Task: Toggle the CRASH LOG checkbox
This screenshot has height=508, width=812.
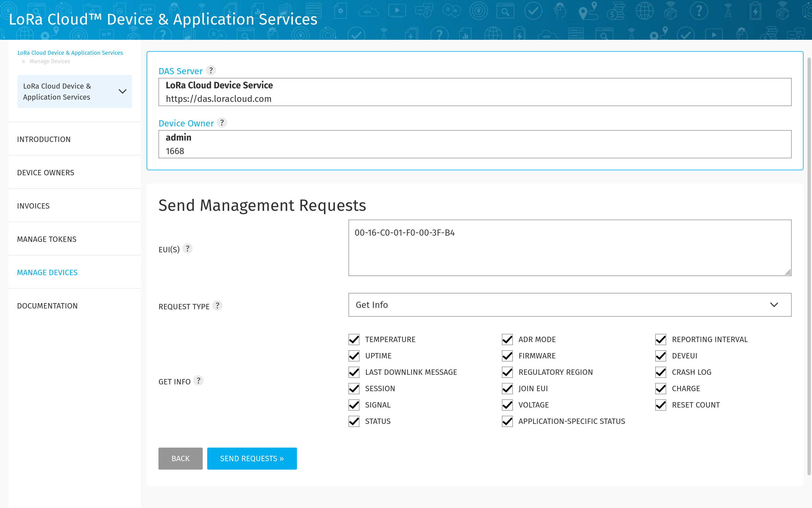Action: [661, 372]
